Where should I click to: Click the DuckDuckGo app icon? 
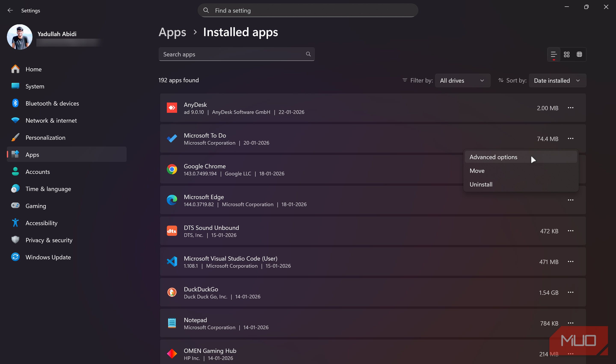pyautogui.click(x=172, y=292)
